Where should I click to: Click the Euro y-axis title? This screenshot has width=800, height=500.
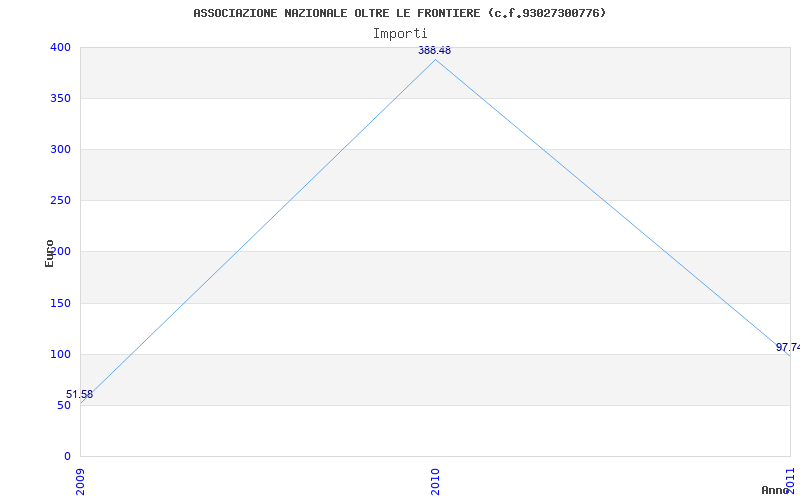pyautogui.click(x=49, y=254)
